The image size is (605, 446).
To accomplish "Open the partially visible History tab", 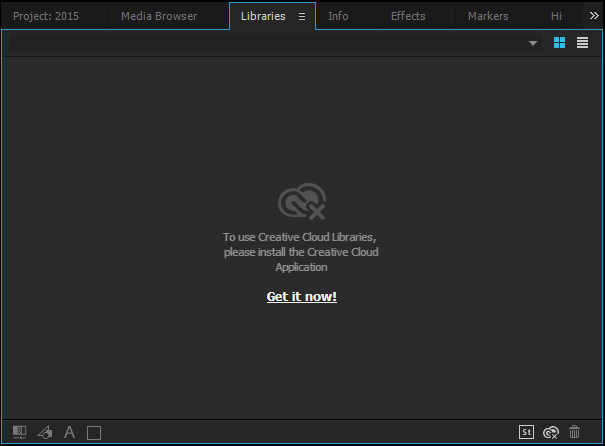I will [556, 16].
